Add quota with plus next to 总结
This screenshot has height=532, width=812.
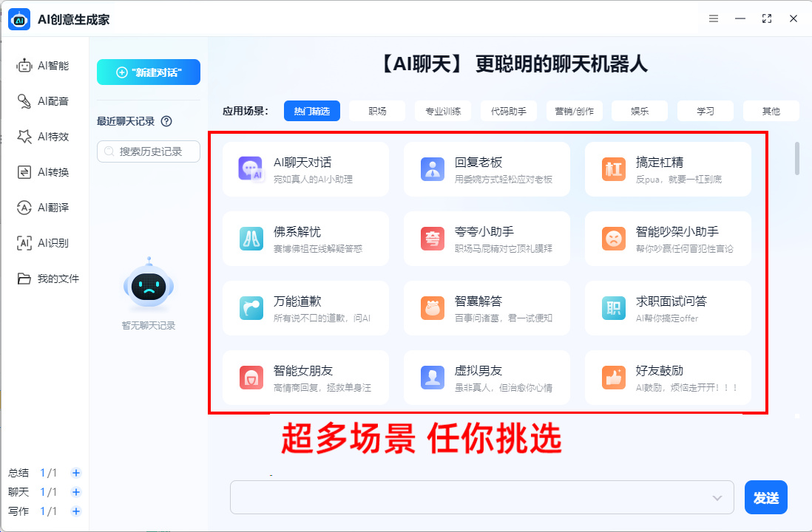tap(76, 472)
